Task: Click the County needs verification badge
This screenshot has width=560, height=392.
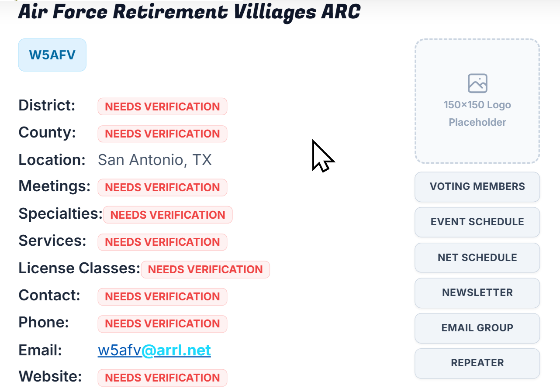Action: (x=162, y=134)
